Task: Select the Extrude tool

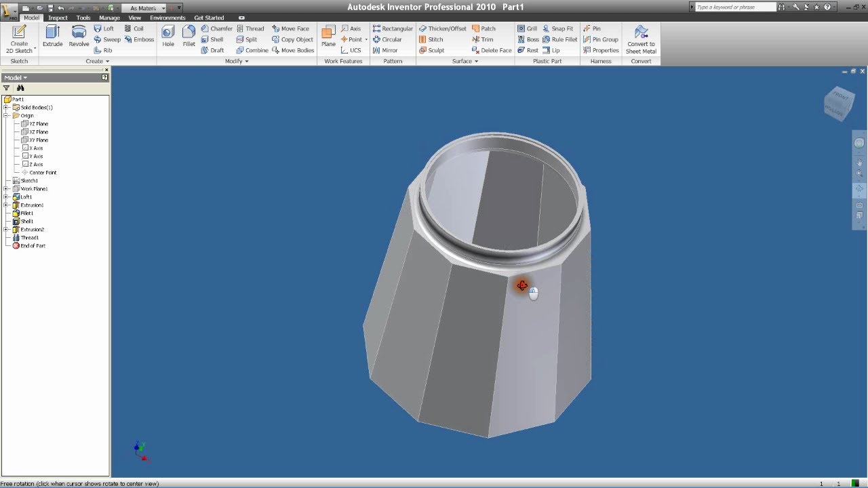Action: (x=52, y=37)
